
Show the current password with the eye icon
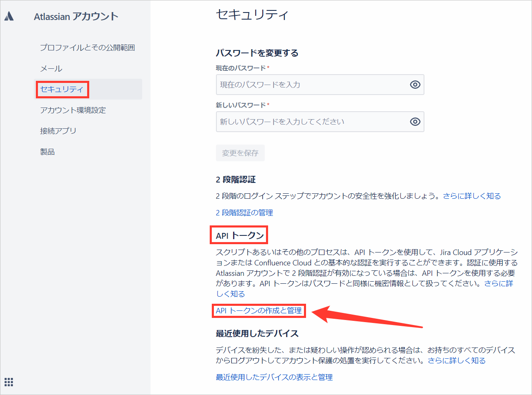[x=415, y=85]
